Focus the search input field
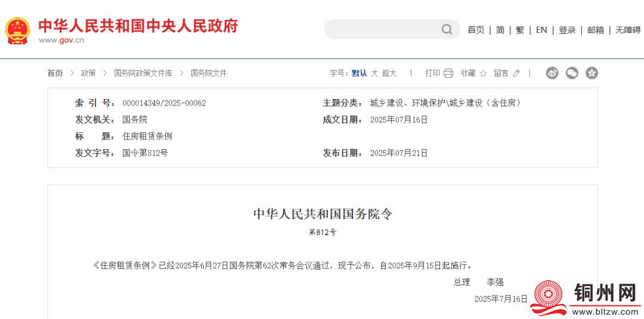This screenshot has width=644, height=319. point(382,29)
